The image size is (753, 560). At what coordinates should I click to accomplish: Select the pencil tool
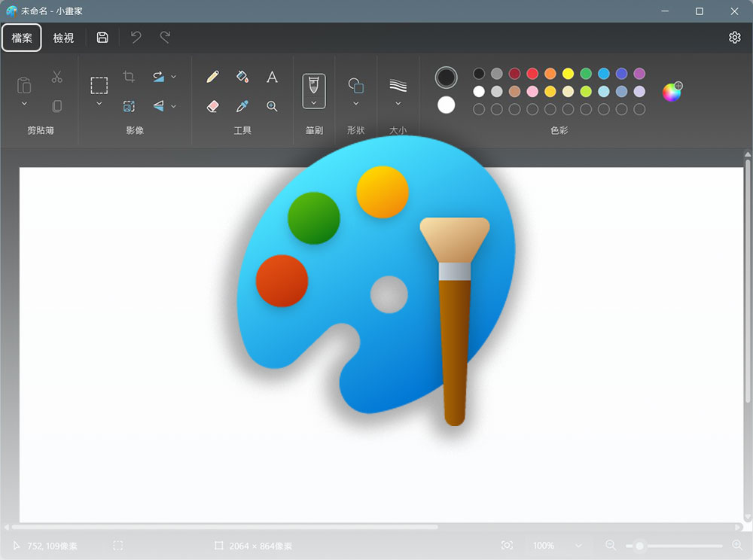[213, 77]
